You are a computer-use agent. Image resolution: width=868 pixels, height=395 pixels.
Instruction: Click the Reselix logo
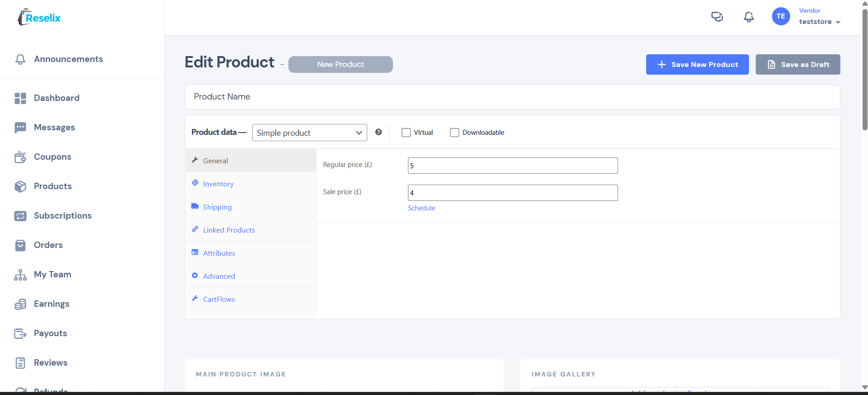pos(39,18)
